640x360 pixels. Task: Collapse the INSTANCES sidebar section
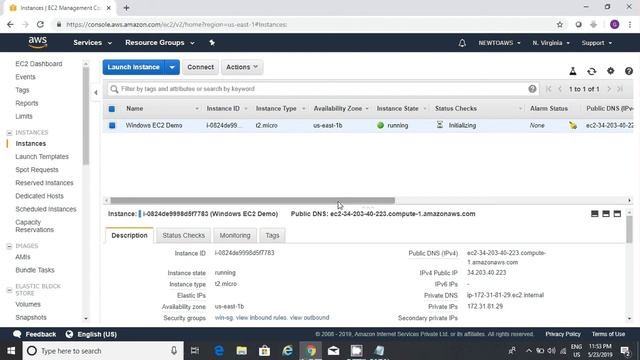tap(9, 133)
